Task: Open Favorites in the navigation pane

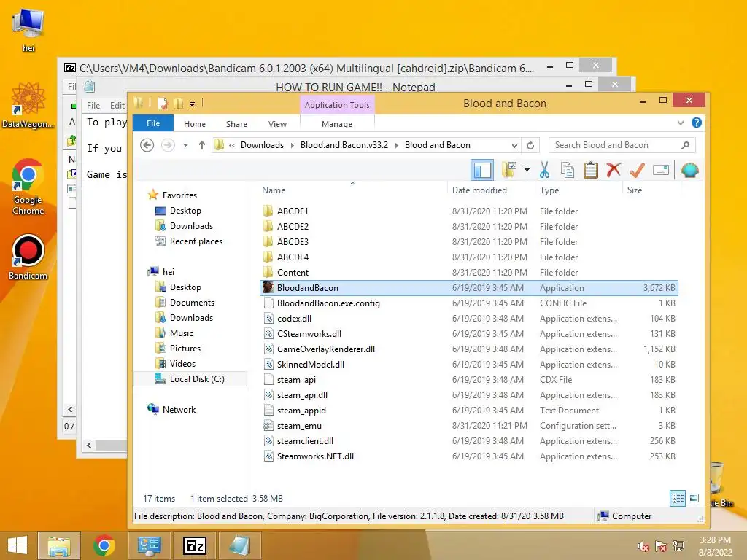Action: click(x=179, y=195)
